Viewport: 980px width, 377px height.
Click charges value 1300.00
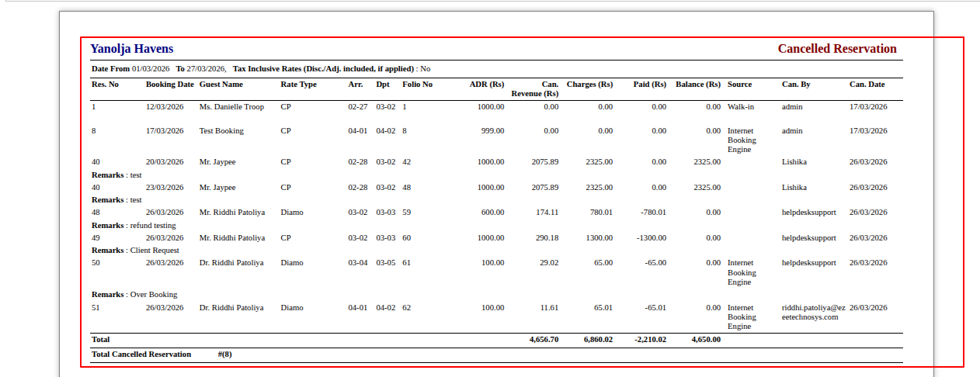(x=599, y=238)
